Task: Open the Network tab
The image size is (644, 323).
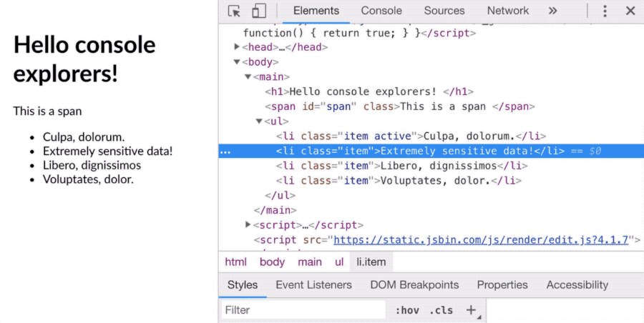Action: [507, 11]
